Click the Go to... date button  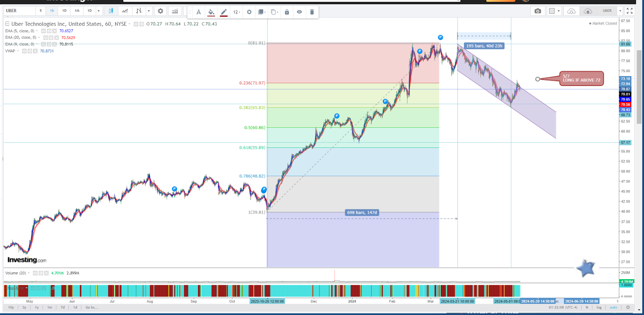pos(91,307)
